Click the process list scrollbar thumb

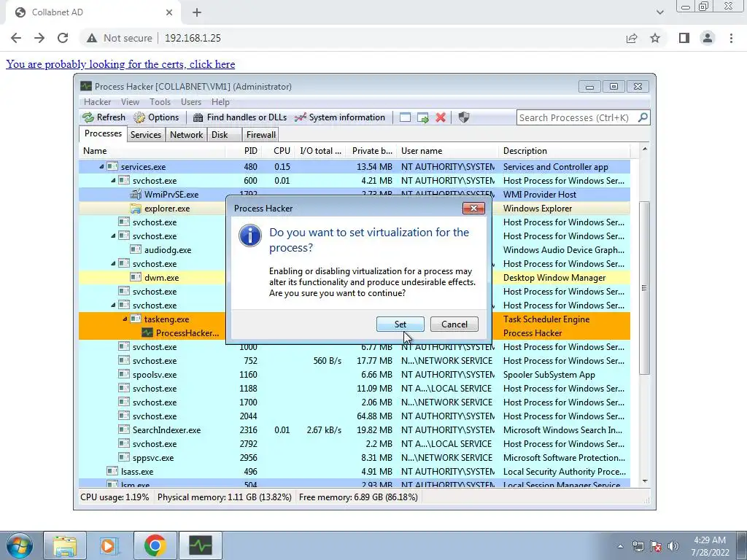pyautogui.click(x=644, y=287)
